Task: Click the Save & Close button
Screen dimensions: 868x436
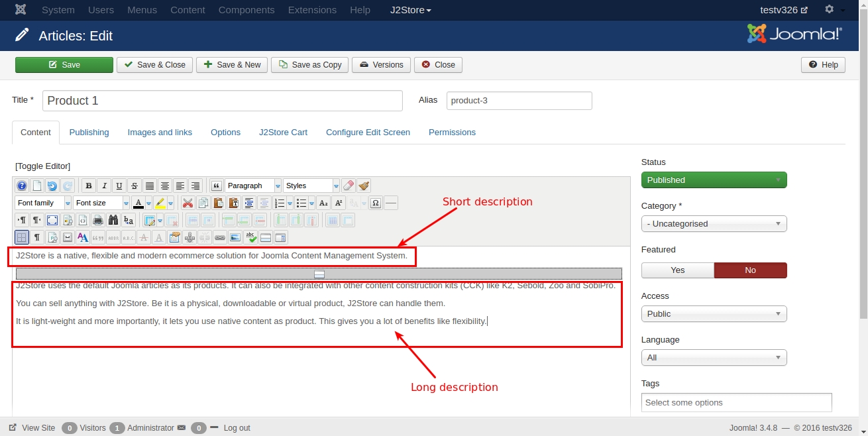Action: (x=155, y=65)
